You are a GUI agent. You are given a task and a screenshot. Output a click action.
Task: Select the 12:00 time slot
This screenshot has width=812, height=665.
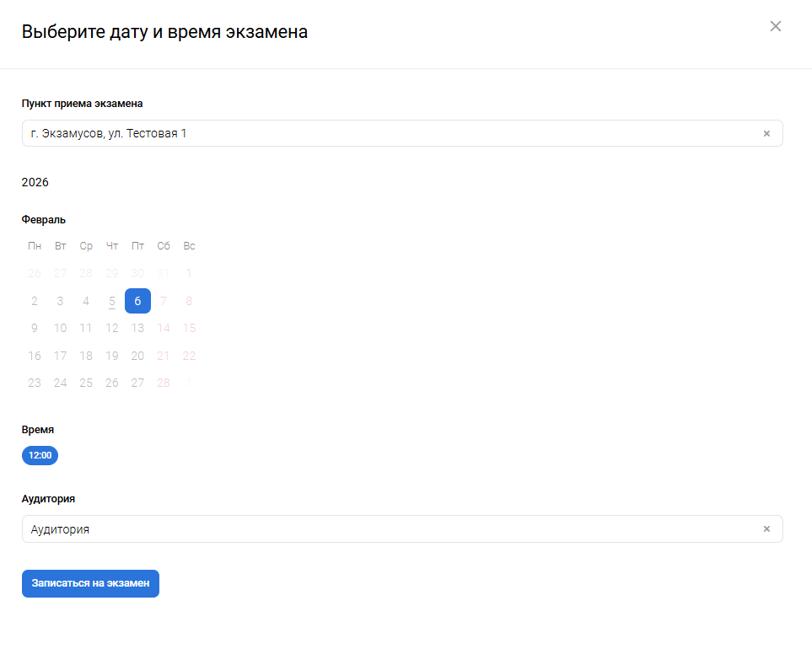point(40,455)
